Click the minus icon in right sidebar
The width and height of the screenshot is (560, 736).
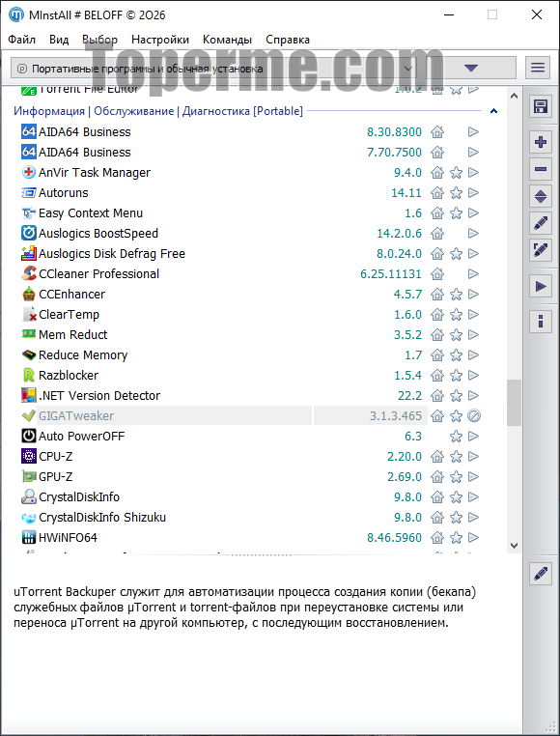541,168
